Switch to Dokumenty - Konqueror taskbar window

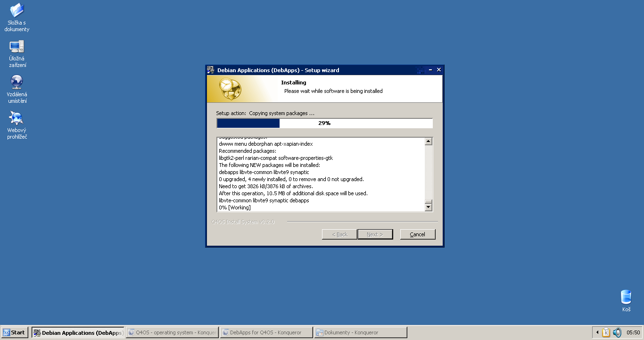click(x=361, y=332)
